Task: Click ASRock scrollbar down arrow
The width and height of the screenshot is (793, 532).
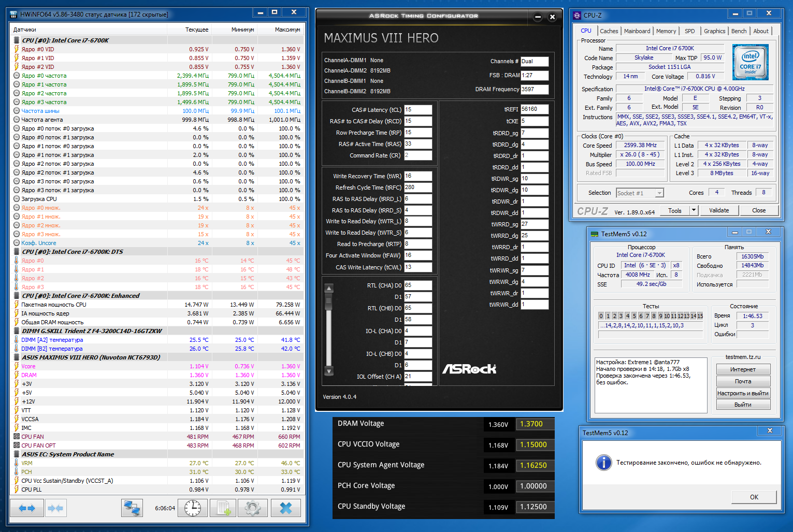Action: pos(328,370)
